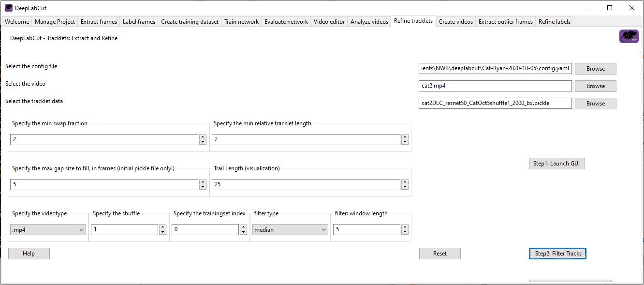Click the DeepLabCut title bar icon
The width and height of the screenshot is (644, 285).
tap(8, 7)
